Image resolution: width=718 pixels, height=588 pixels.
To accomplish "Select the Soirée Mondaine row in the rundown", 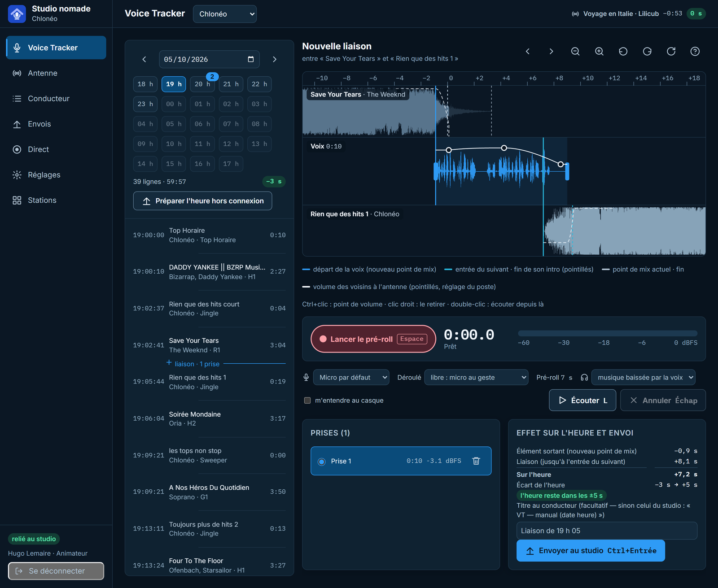I will (209, 419).
